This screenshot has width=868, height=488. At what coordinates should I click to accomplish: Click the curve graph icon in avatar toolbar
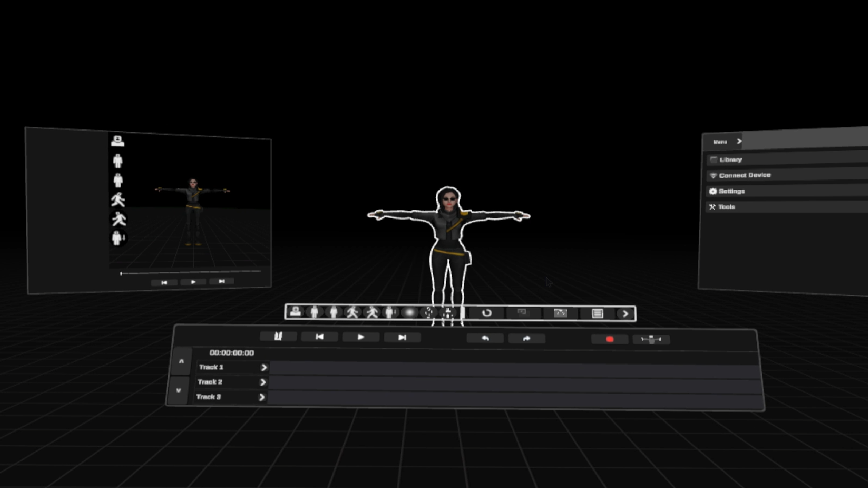(560, 313)
